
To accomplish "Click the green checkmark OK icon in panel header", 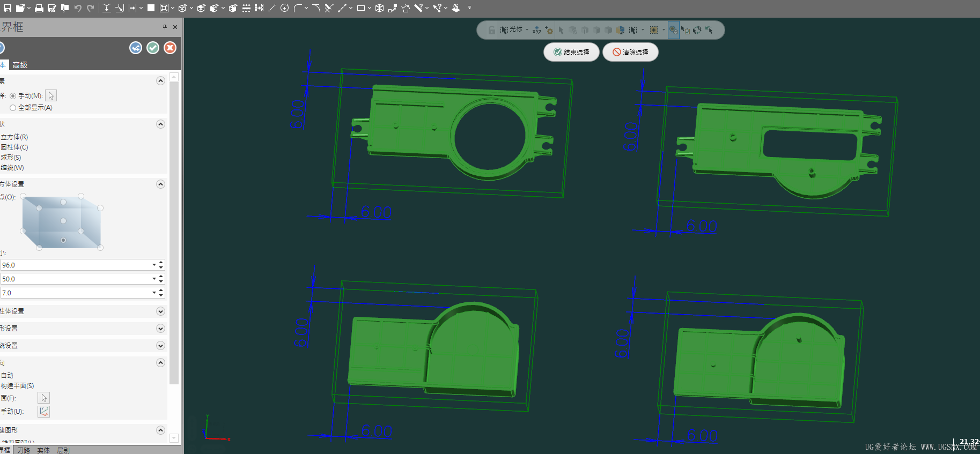I will point(153,48).
